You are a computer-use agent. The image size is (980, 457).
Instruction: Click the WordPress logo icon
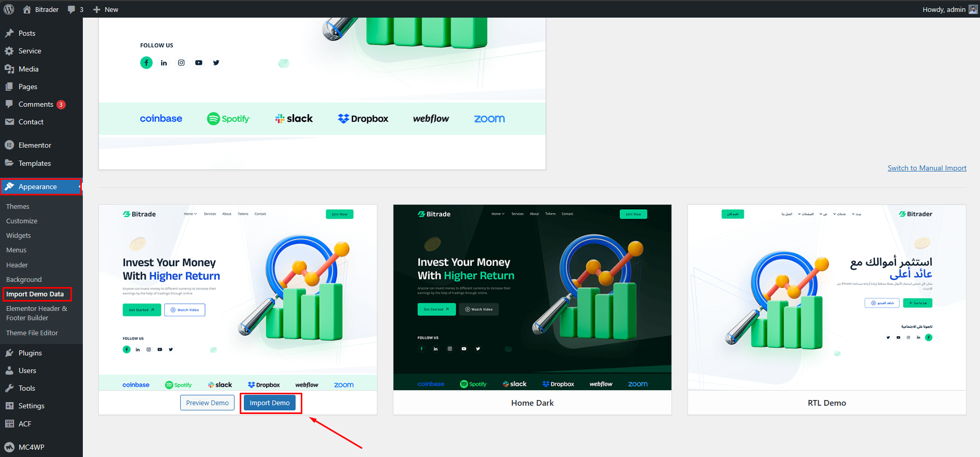9,9
